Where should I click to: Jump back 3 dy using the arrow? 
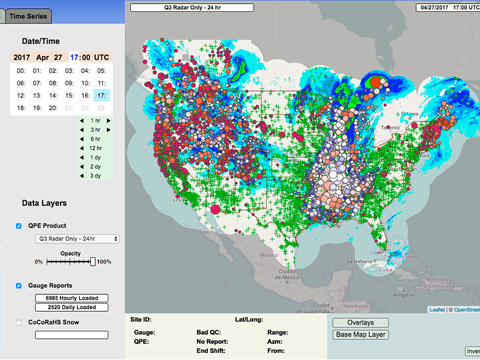(x=82, y=176)
